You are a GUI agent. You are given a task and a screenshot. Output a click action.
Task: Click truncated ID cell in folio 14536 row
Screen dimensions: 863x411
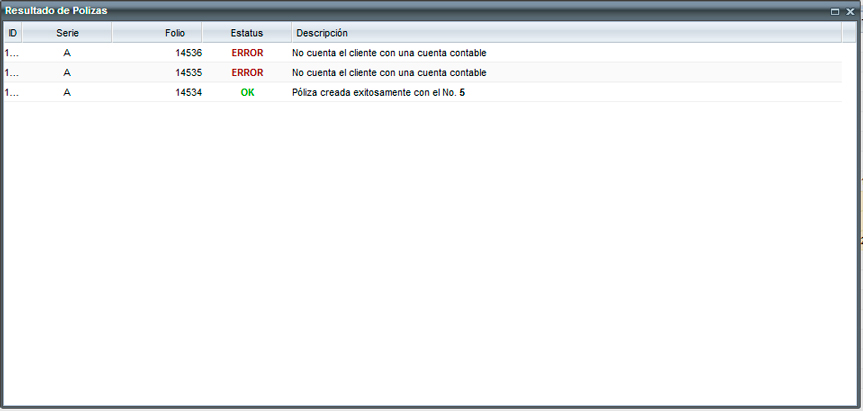click(x=13, y=53)
